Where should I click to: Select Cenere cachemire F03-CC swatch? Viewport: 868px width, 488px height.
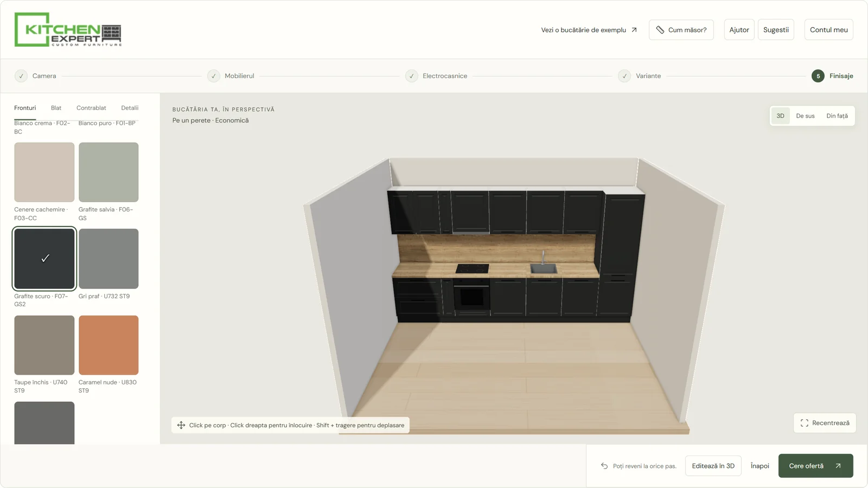coord(44,172)
